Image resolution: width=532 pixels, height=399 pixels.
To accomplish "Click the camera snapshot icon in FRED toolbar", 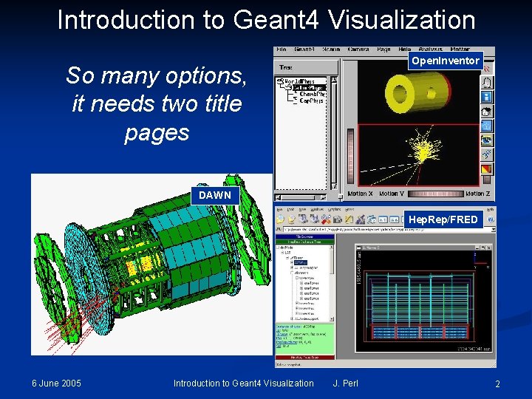I will 337,219.
